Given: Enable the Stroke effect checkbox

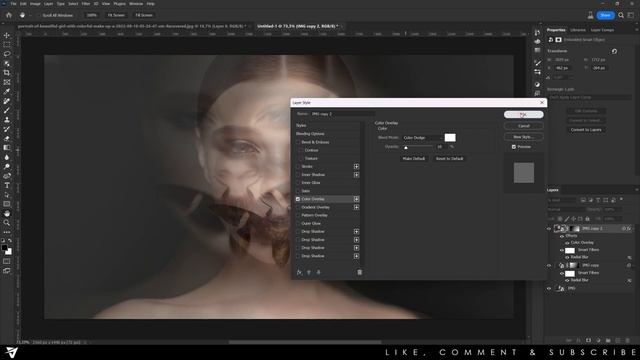Looking at the screenshot, I should pyautogui.click(x=298, y=167).
